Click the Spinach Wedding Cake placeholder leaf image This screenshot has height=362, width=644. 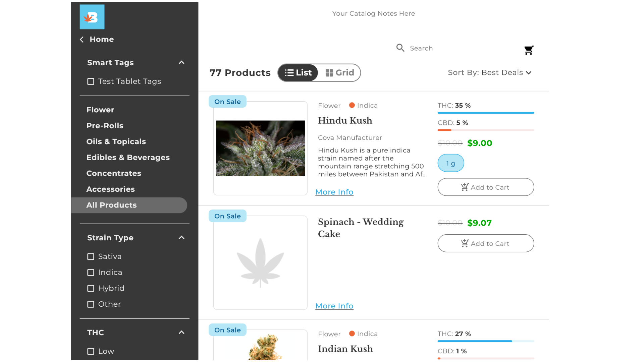260,263
